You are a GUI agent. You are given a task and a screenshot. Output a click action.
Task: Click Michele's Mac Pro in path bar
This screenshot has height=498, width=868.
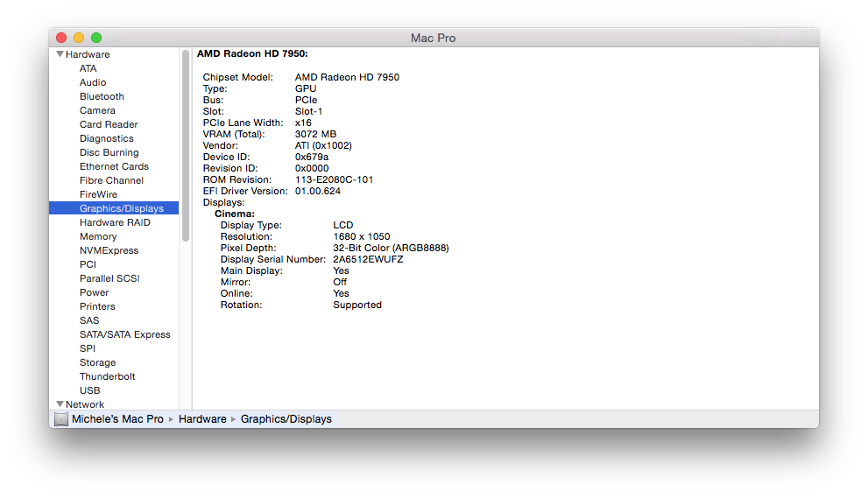click(117, 419)
